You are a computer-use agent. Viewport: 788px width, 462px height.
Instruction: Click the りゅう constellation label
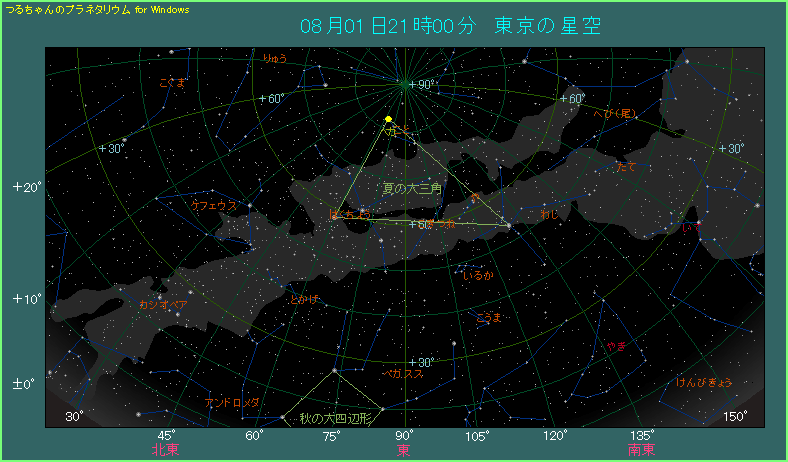point(275,59)
